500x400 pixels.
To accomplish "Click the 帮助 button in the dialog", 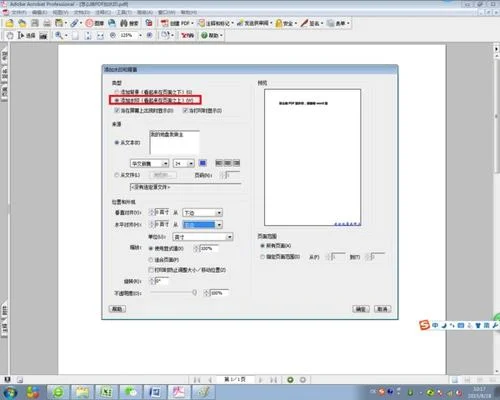I will pos(117,309).
